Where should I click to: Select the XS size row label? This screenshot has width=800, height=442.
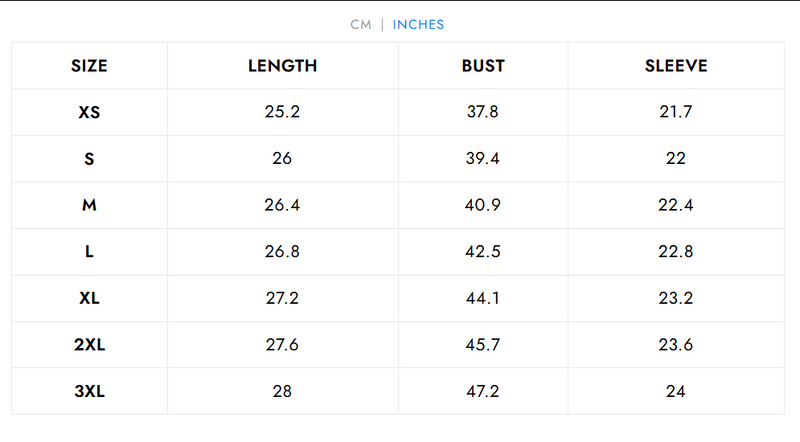[x=89, y=112]
